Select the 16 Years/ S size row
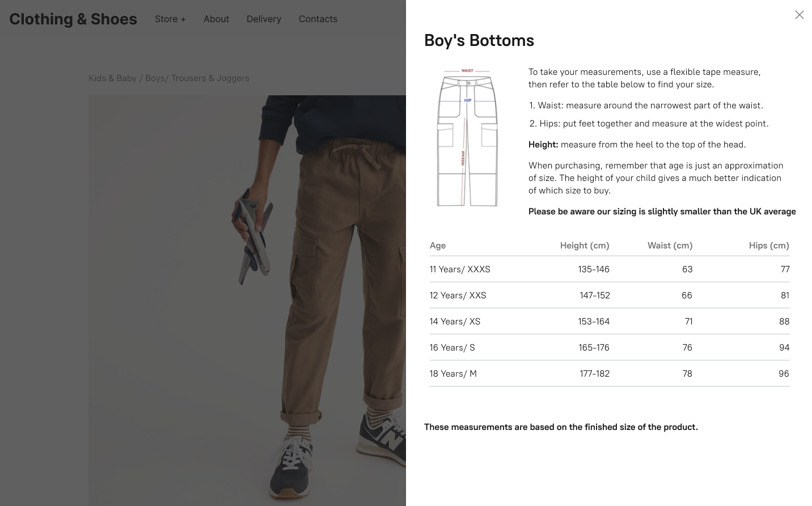 pyautogui.click(x=452, y=347)
